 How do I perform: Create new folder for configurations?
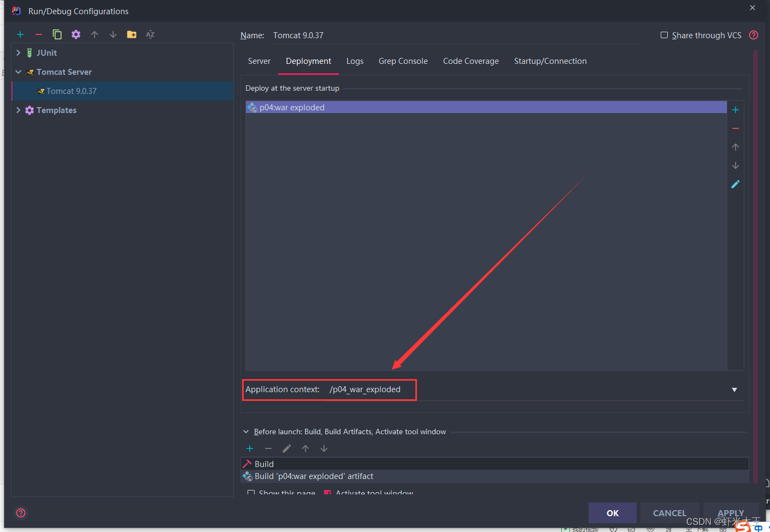(x=132, y=34)
